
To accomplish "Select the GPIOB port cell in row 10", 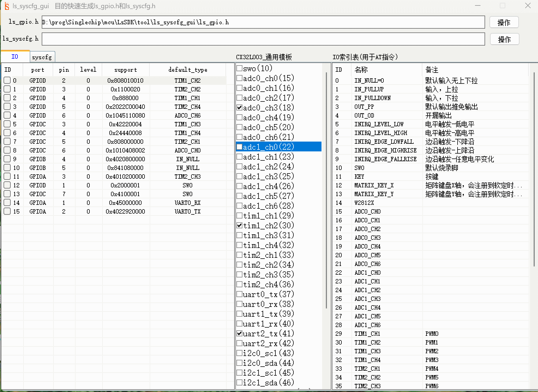I will (x=38, y=168).
